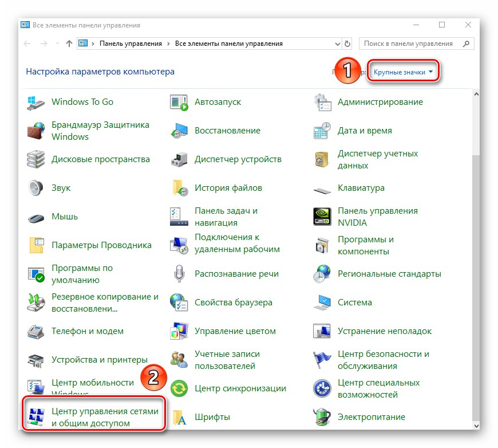Click the Брандмауэр Защитника Windows firewall icon
498x448 pixels.
[x=35, y=131]
